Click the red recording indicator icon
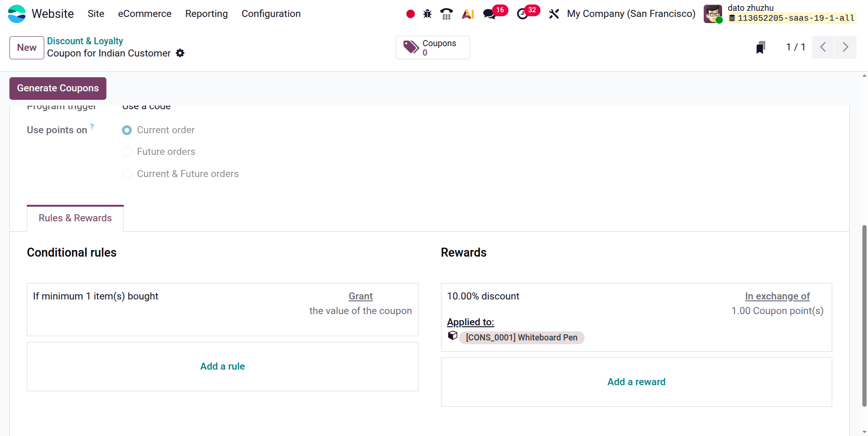This screenshot has height=436, width=868. coord(410,14)
